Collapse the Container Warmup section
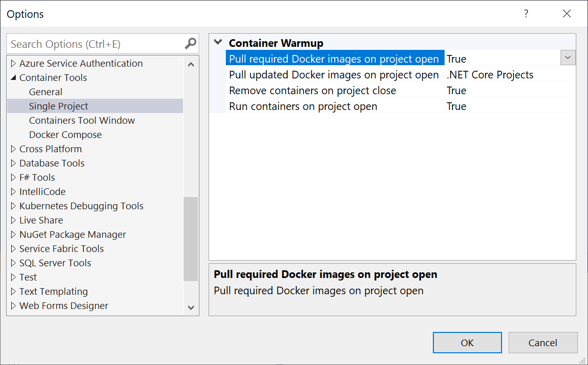This screenshot has height=365, width=588. click(x=218, y=43)
